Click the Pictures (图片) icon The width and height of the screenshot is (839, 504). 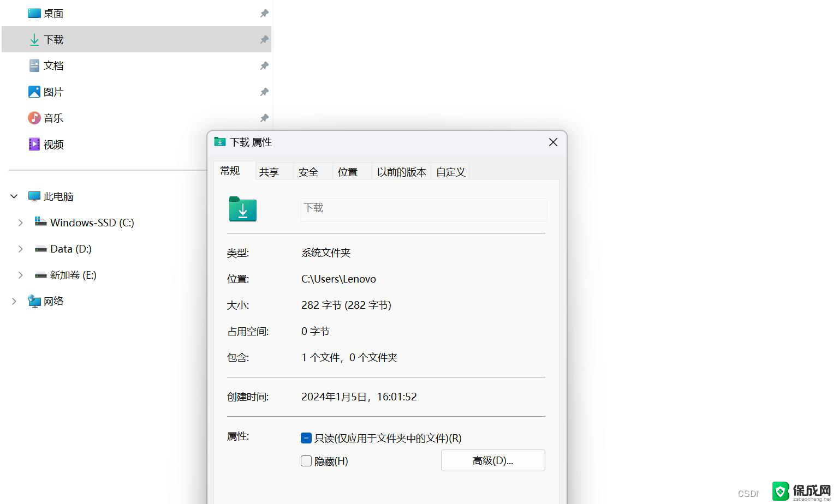(x=34, y=92)
